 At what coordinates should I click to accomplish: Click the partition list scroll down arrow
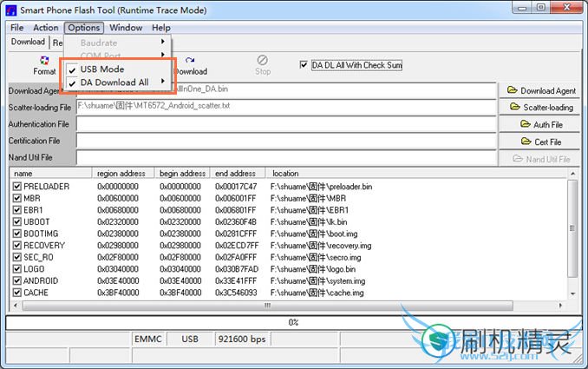[572, 293]
